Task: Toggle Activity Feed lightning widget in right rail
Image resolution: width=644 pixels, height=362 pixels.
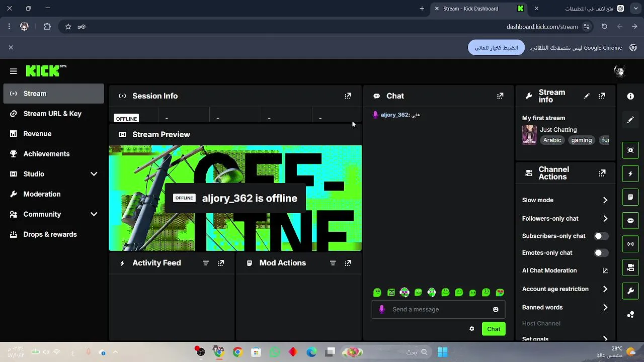Action: pyautogui.click(x=630, y=173)
